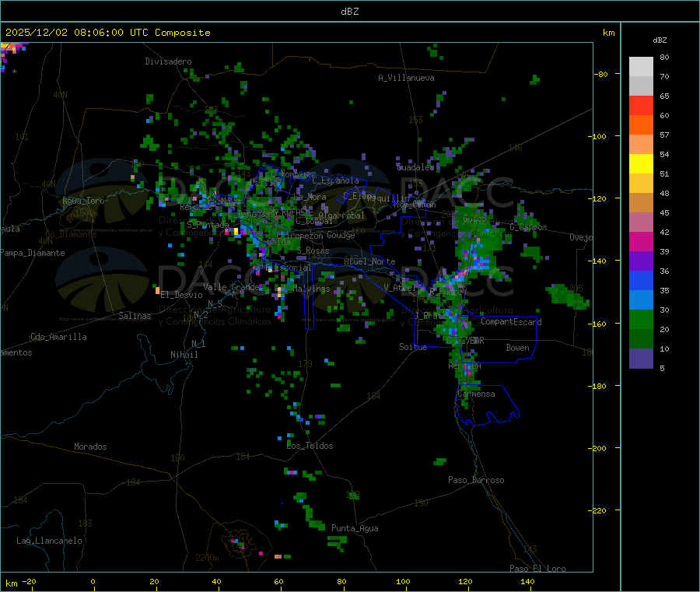Click the light blue 30-35 dBZ legend swatch
The height and width of the screenshot is (592, 700).
click(x=641, y=300)
